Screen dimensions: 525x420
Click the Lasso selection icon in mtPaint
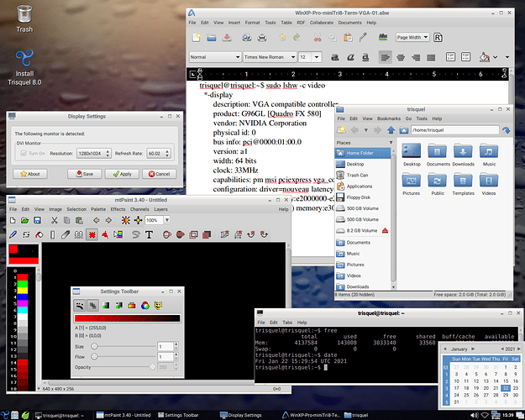[x=135, y=235]
